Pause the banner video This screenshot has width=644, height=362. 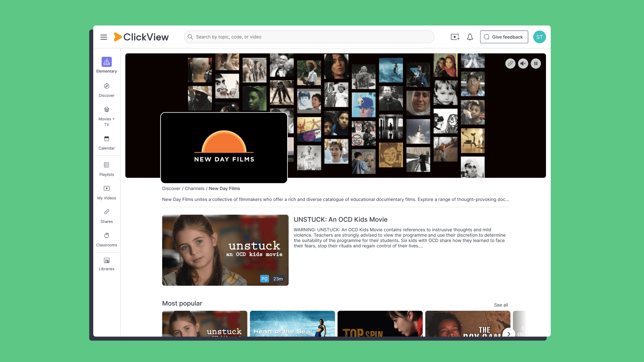click(536, 63)
